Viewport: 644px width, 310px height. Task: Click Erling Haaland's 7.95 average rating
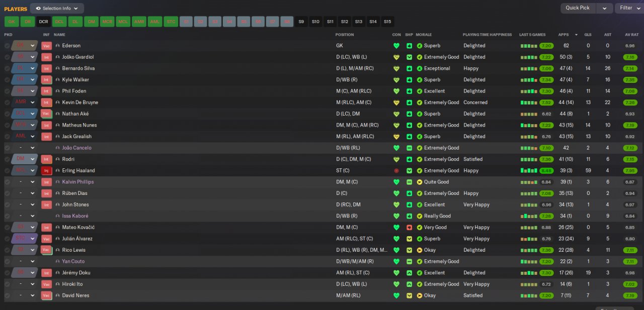[630, 171]
